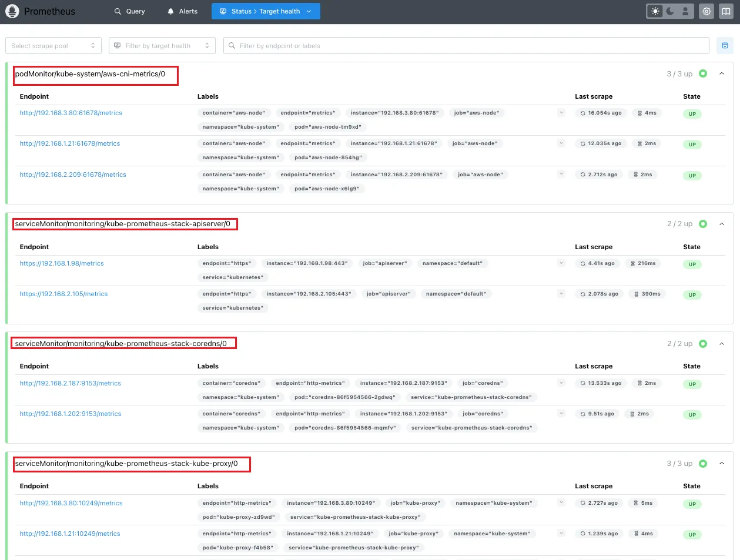Viewport: 740px width, 560px height.
Task: Open Select scrape pool dropdown
Action: point(53,46)
